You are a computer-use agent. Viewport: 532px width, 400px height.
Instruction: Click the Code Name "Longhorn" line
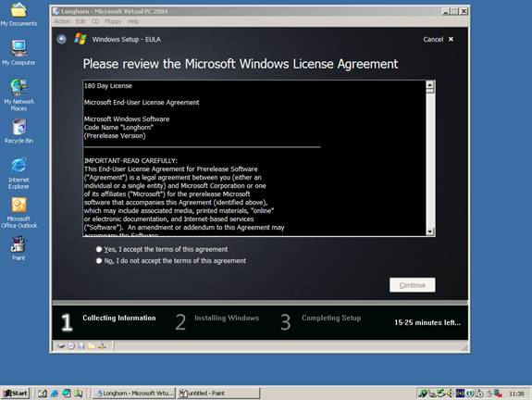tap(118, 128)
